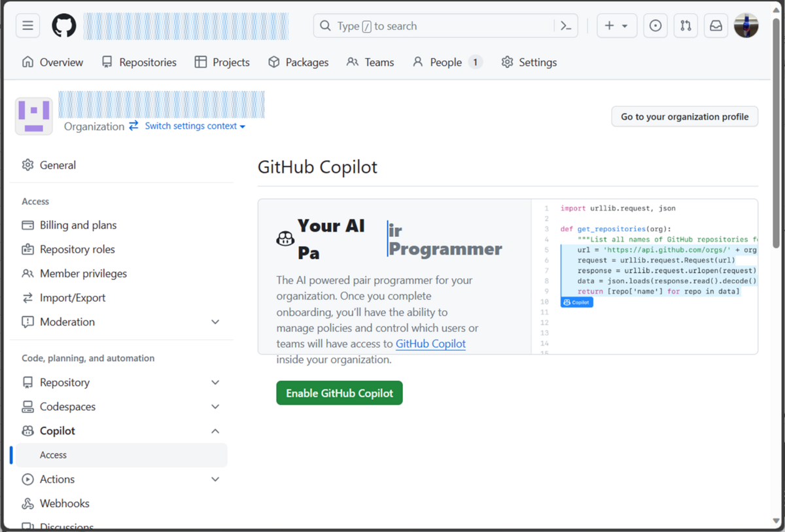Open the command palette terminal icon

(x=567, y=26)
